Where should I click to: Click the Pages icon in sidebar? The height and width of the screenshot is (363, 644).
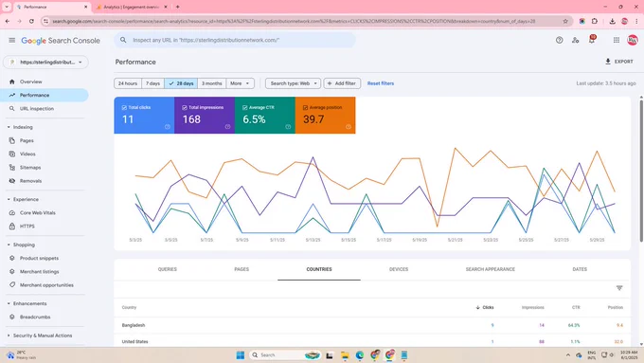coord(12,140)
